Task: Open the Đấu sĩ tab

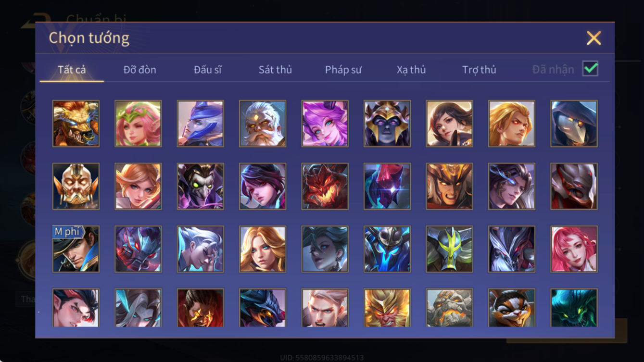Action: [208, 70]
